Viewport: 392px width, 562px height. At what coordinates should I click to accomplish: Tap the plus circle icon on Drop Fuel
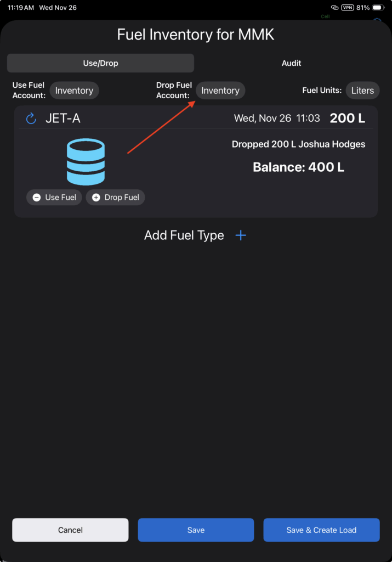96,198
